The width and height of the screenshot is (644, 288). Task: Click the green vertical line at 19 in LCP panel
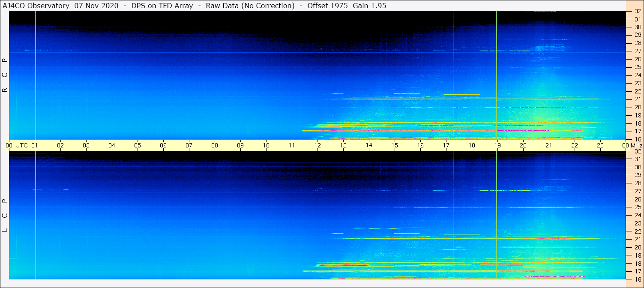pos(496,214)
